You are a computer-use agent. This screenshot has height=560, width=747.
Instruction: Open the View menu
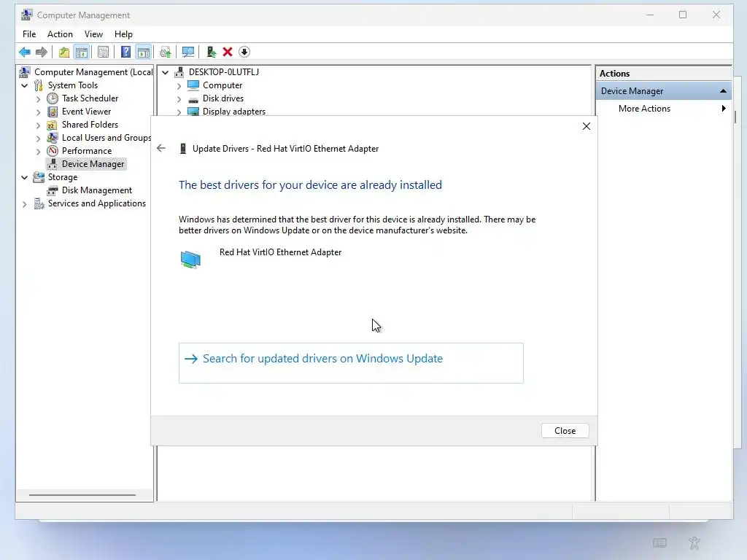[93, 34]
